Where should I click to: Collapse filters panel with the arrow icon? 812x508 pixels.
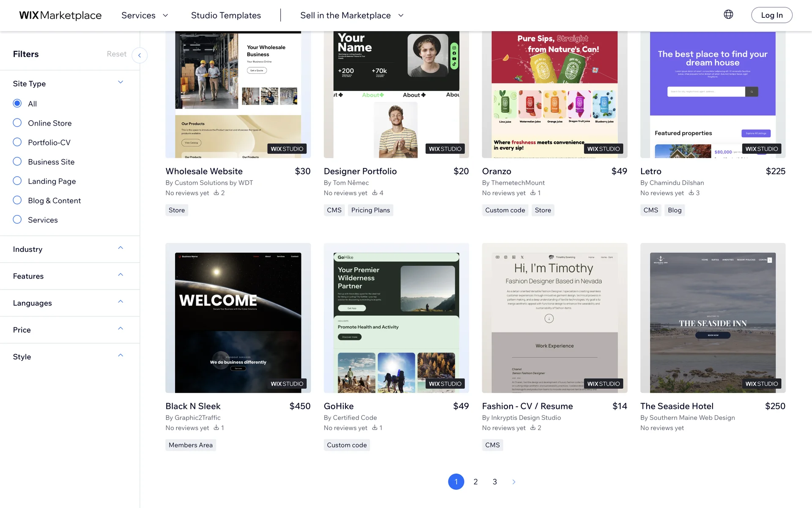click(x=140, y=55)
